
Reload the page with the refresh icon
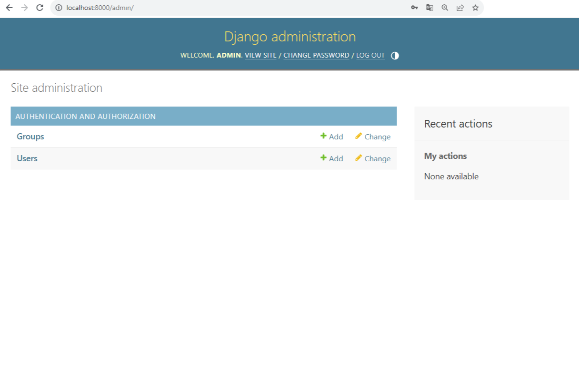[x=40, y=8]
